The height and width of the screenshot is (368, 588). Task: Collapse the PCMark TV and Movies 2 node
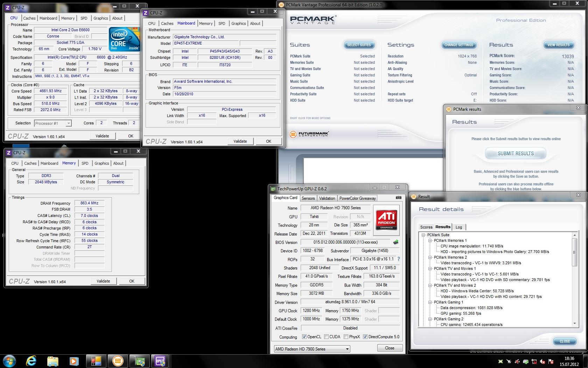coord(430,285)
